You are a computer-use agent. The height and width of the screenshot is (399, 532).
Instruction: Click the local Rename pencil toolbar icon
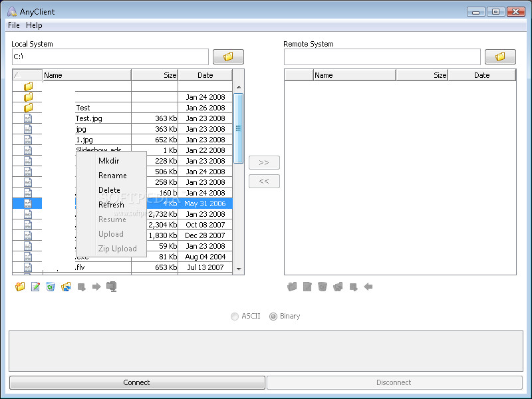click(35, 287)
